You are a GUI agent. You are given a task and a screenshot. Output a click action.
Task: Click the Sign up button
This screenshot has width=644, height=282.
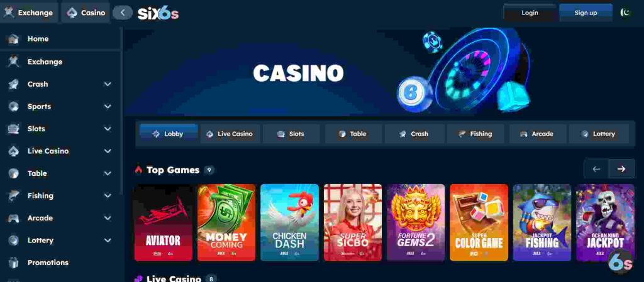(x=586, y=13)
